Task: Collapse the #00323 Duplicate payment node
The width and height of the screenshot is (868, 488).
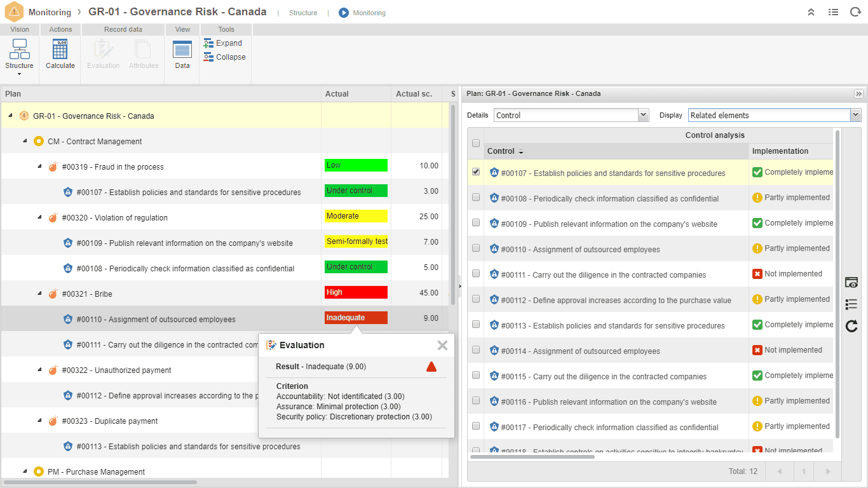Action: tap(39, 421)
